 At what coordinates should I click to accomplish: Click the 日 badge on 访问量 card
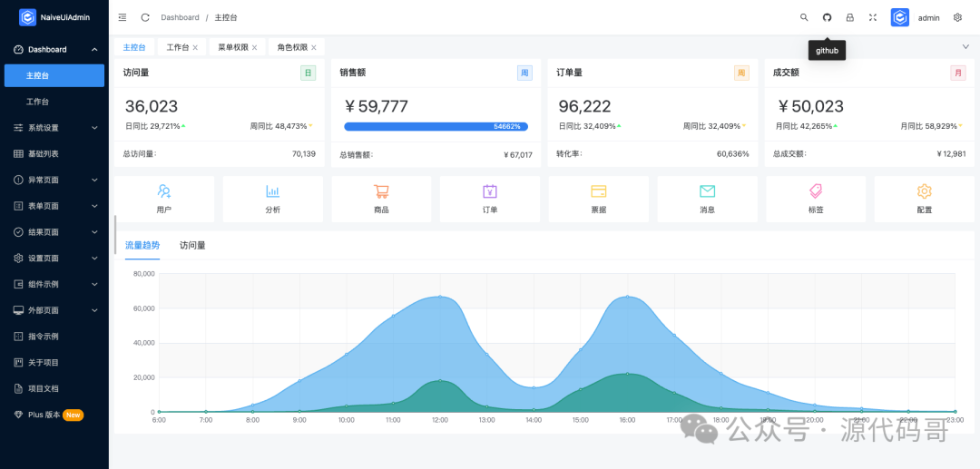tap(308, 73)
